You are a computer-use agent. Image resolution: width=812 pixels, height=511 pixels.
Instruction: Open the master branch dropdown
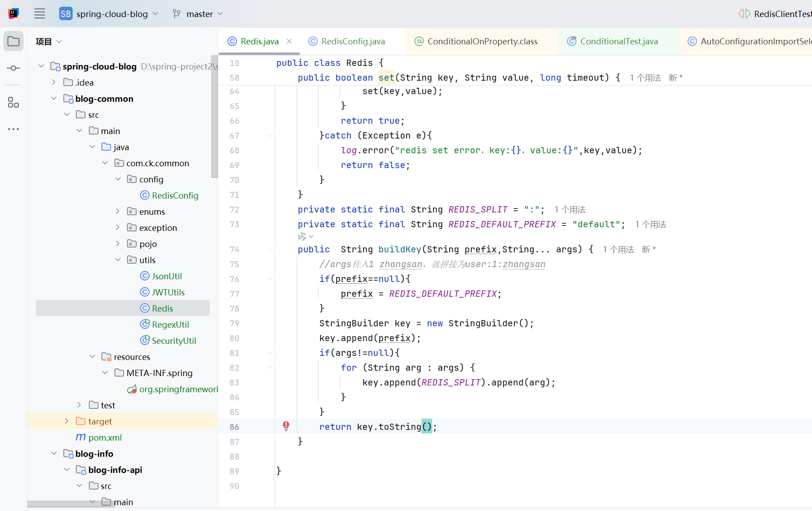tap(220, 13)
